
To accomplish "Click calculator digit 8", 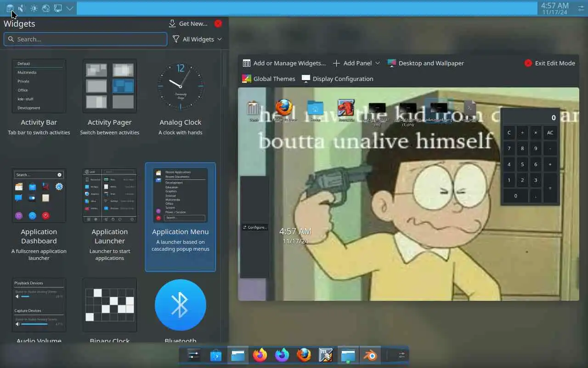I will tap(522, 149).
